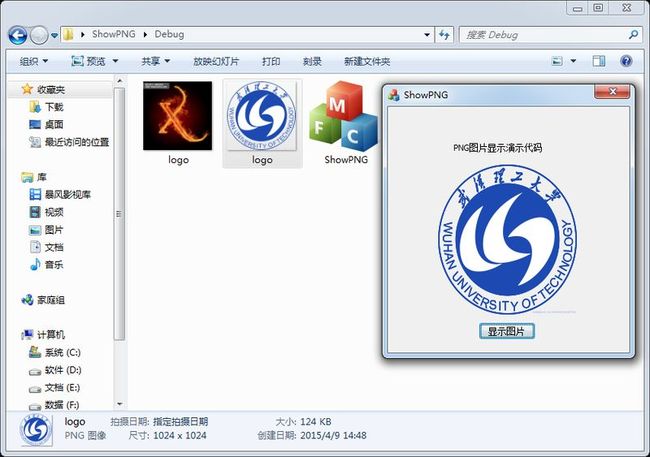
Task: Click the search magnifier icon
Action: pos(633,35)
